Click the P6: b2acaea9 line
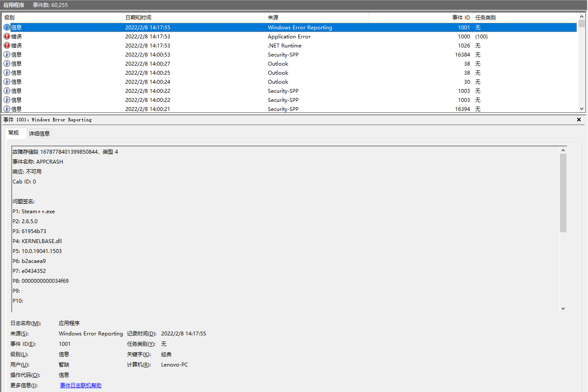Viewport: 588px width, 392px height. click(x=29, y=261)
